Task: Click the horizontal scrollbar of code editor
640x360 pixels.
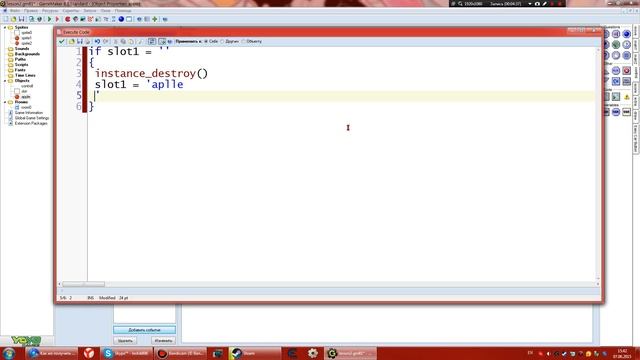Action: click(84, 284)
